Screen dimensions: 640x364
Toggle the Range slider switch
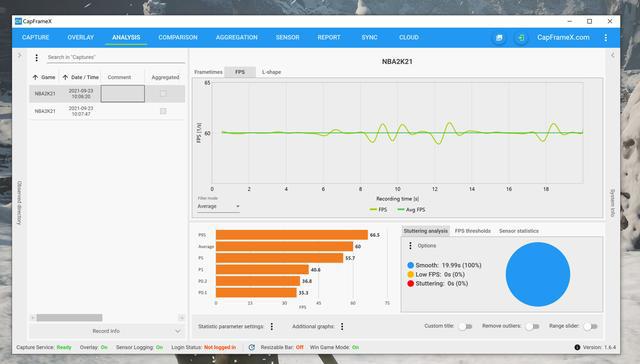tap(591, 326)
